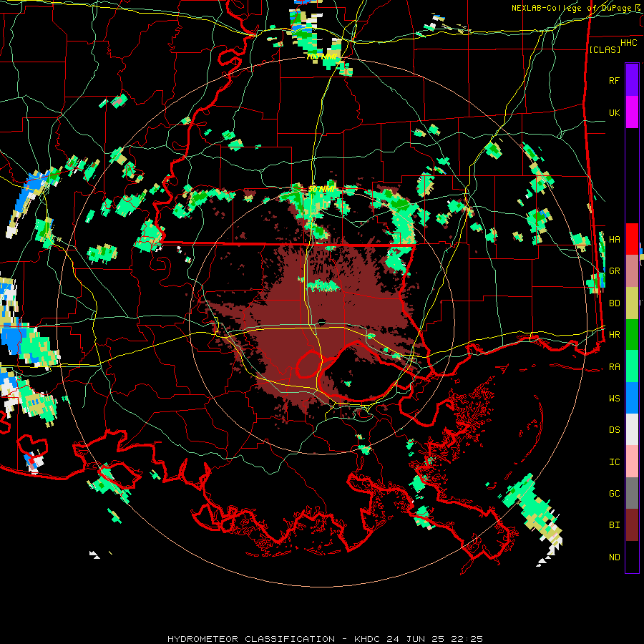The width and height of the screenshot is (644, 644).
Task: Click the BI legend label
Action: coord(614,525)
